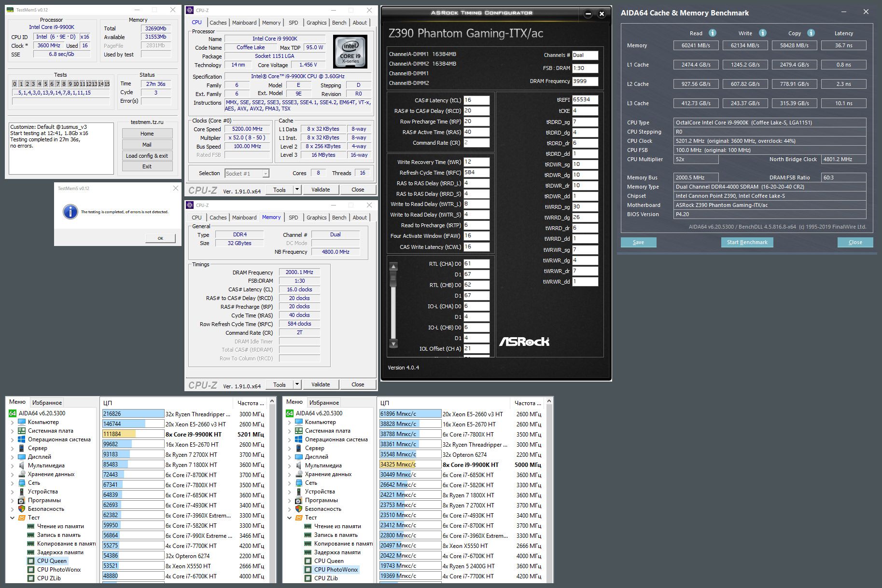Click Сервер icon in CPU Queen AIDA64 window

click(x=22, y=448)
